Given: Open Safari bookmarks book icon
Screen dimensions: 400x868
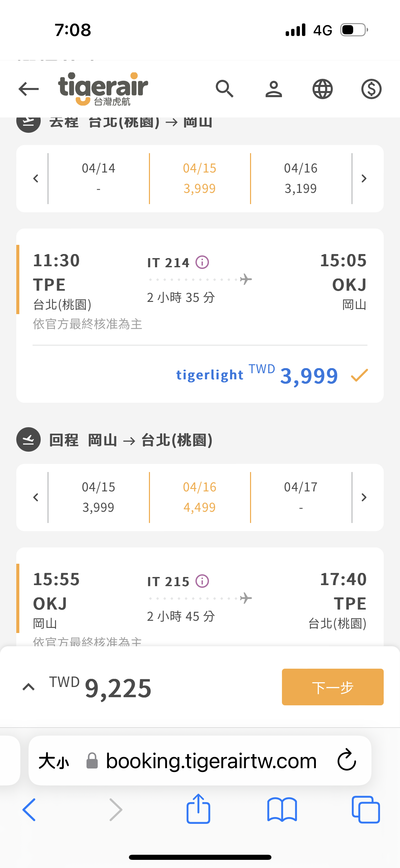Looking at the screenshot, I should pyautogui.click(x=282, y=810).
